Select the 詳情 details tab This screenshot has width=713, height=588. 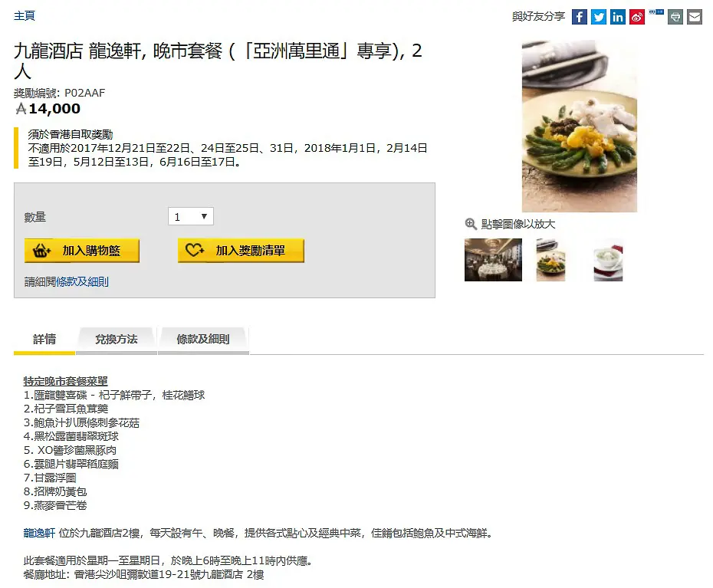coord(44,340)
